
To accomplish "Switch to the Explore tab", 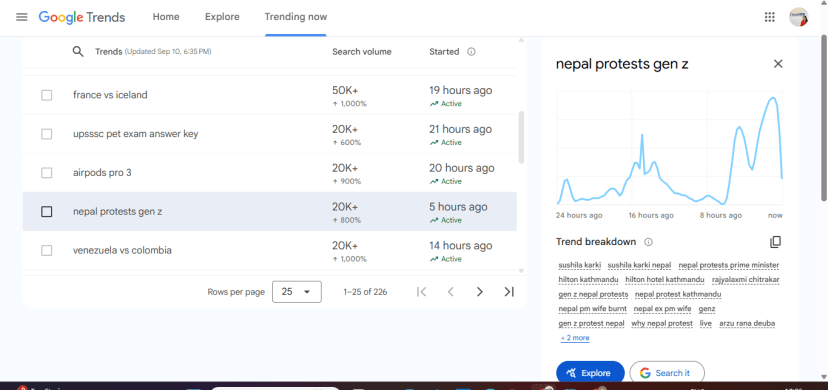I will (x=222, y=17).
